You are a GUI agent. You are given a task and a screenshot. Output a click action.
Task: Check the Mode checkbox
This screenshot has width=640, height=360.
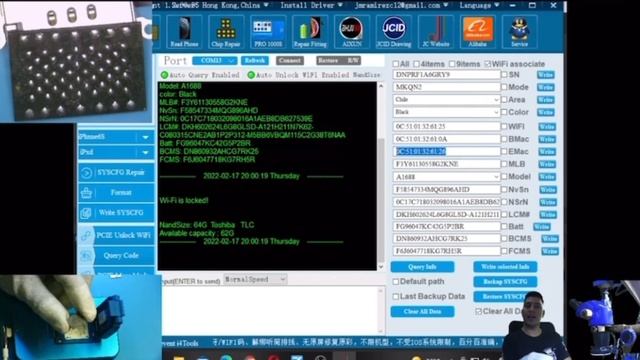(504, 87)
